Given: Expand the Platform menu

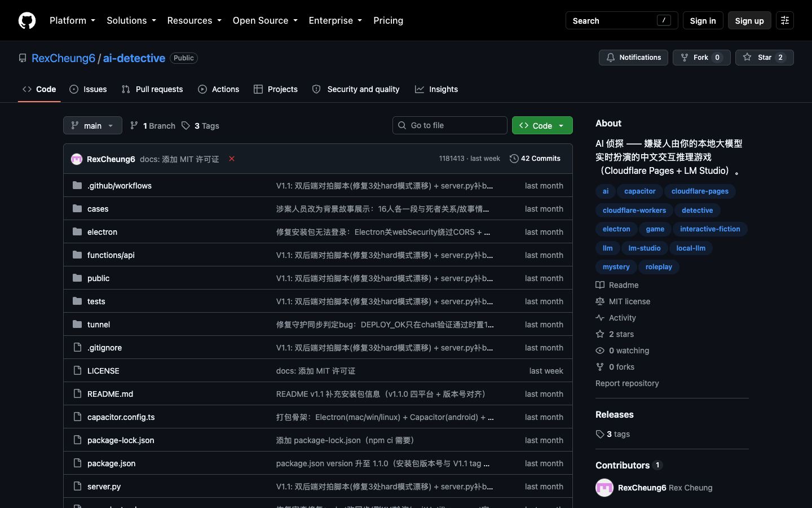Looking at the screenshot, I should point(72,20).
